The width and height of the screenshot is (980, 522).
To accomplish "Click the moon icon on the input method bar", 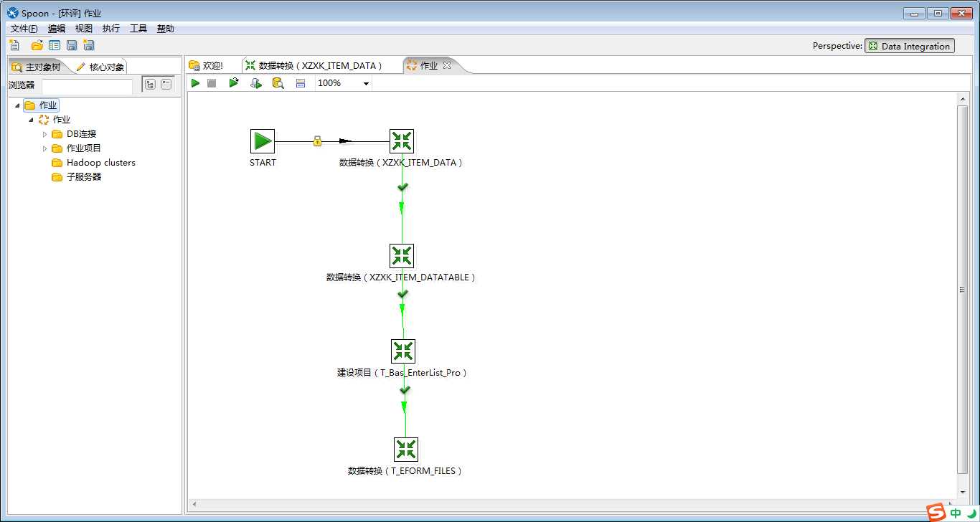I will pos(971,513).
